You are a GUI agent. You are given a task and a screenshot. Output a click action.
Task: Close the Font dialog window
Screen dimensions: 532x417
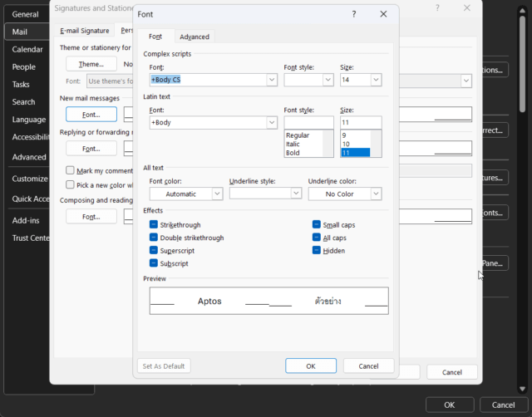click(x=383, y=14)
